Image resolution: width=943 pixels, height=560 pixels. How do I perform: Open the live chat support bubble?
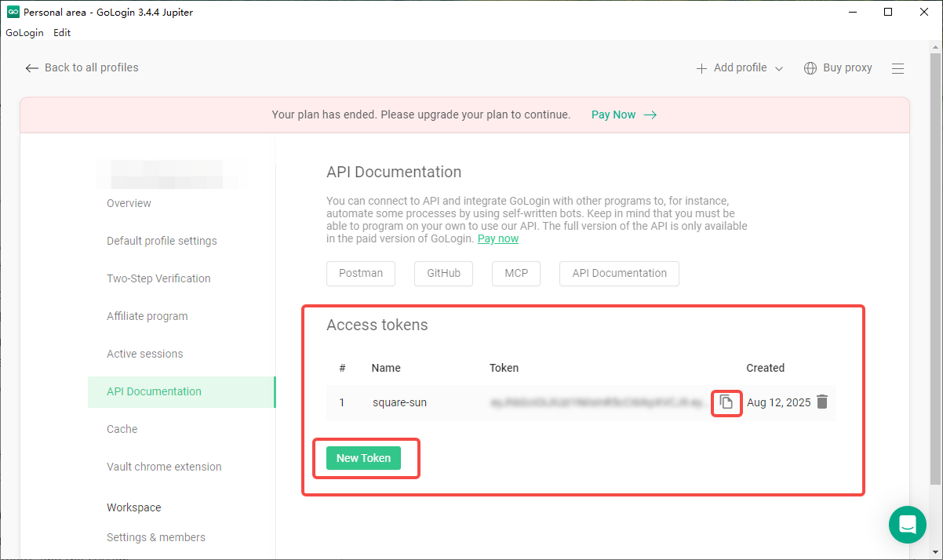pyautogui.click(x=908, y=525)
